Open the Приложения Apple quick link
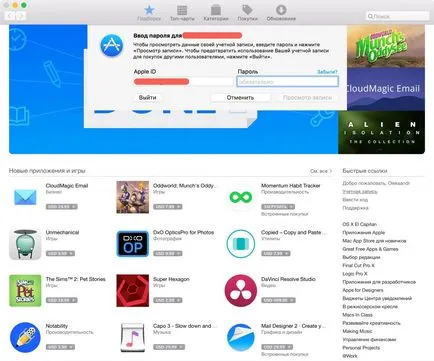The image size is (434, 361). [364, 233]
